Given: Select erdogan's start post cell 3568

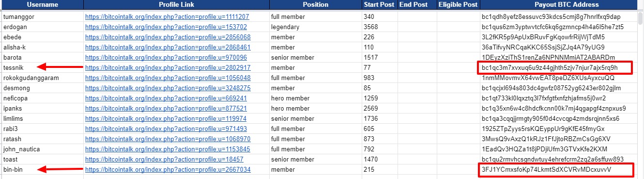Looking at the screenshot, I should click(x=379, y=27).
